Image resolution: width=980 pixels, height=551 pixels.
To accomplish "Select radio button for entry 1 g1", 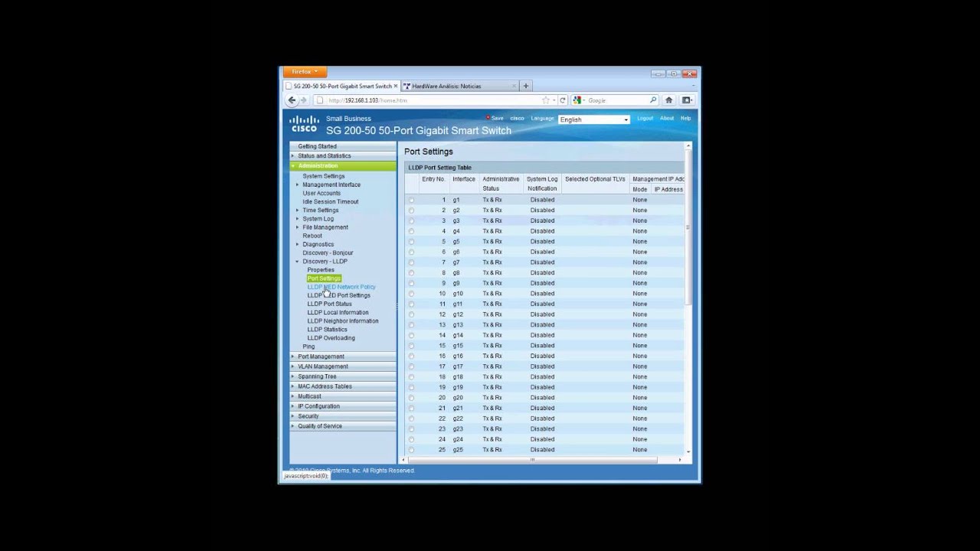I will [411, 201].
